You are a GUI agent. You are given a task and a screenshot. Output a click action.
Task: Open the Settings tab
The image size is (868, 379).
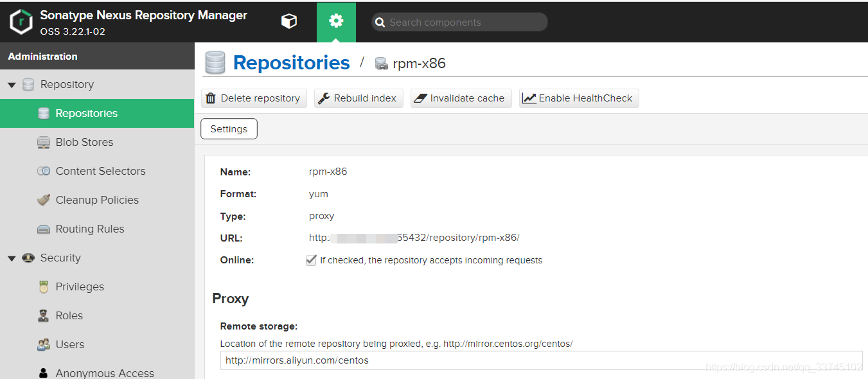(229, 129)
